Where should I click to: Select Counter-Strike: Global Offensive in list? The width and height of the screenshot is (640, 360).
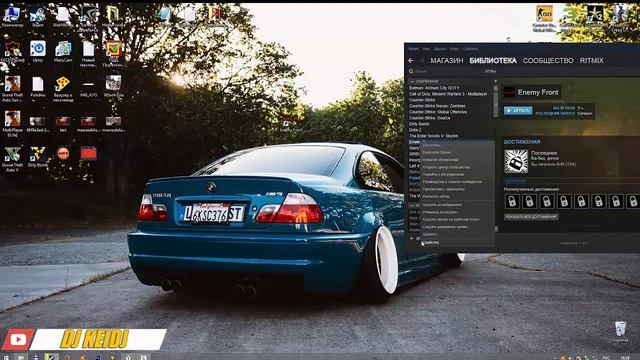438,112
